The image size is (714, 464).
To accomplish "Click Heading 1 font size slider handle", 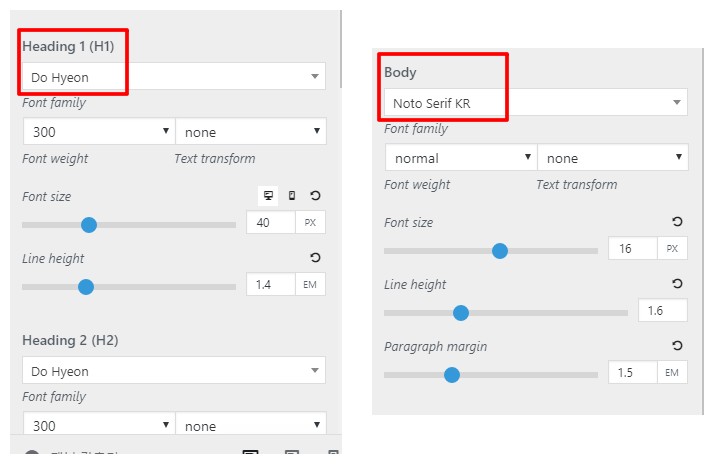I will [89, 224].
